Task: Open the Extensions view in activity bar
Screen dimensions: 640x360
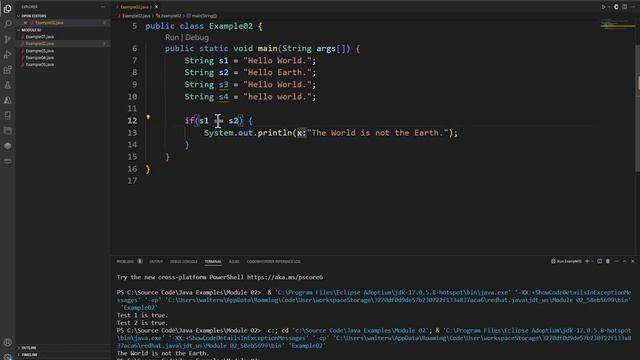Action: pos(7,70)
